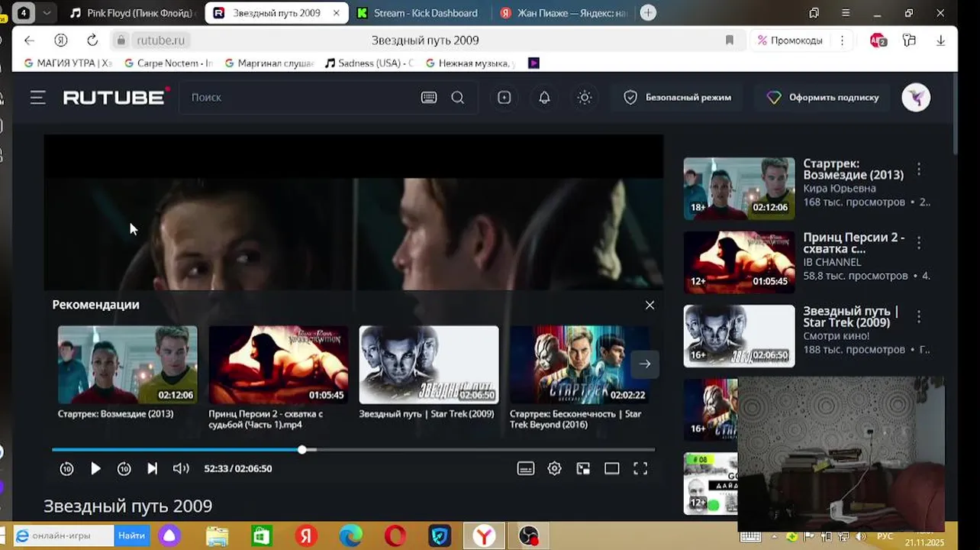The width and height of the screenshot is (980, 550).
Task: Rewind 10 seconds in player
Action: (66, 469)
